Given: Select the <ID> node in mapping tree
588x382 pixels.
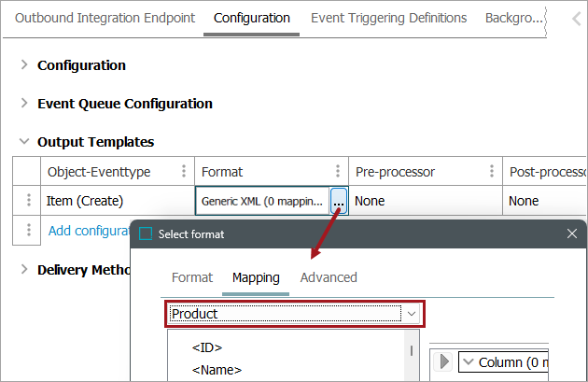Looking at the screenshot, I should point(206,347).
